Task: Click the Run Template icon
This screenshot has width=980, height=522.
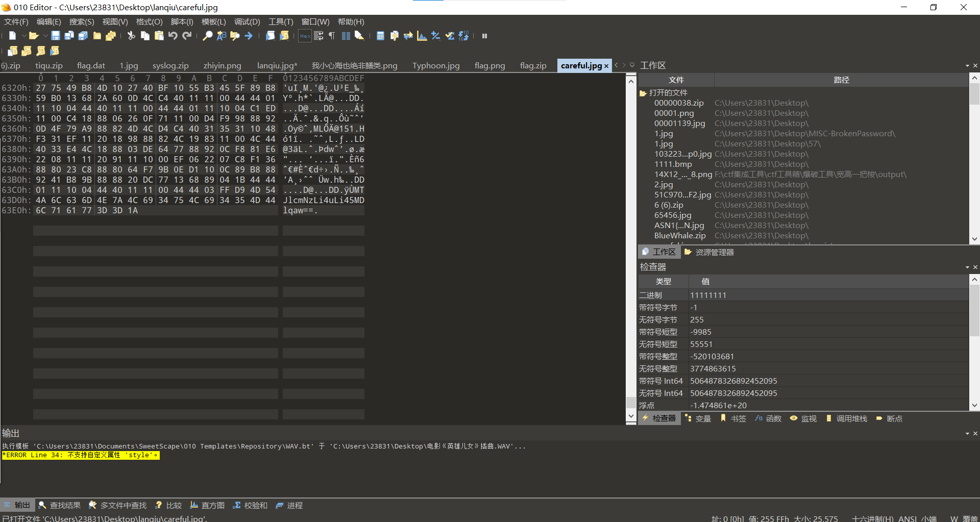Action: pos(284,36)
